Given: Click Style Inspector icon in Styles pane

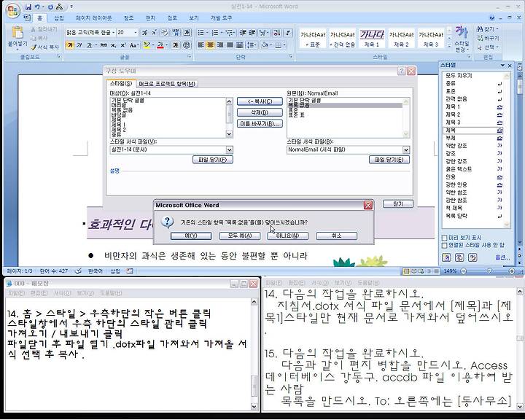Looking at the screenshot, I should pos(459,257).
